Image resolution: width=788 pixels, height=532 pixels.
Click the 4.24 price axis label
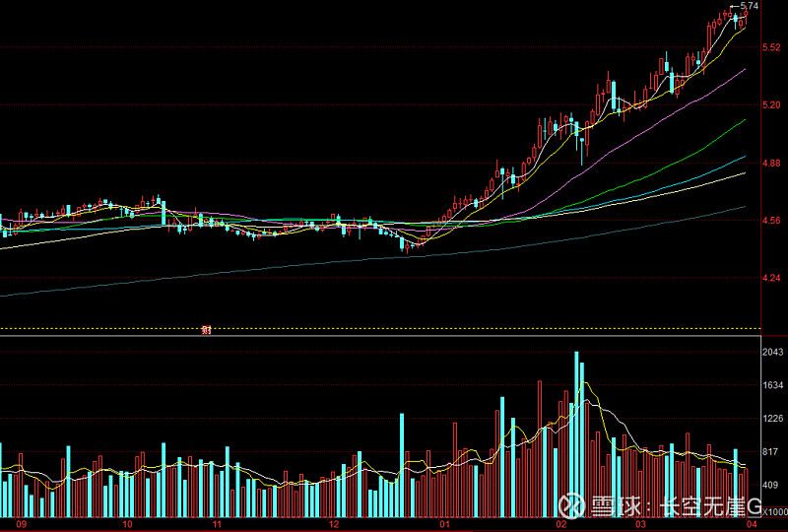tap(770, 279)
